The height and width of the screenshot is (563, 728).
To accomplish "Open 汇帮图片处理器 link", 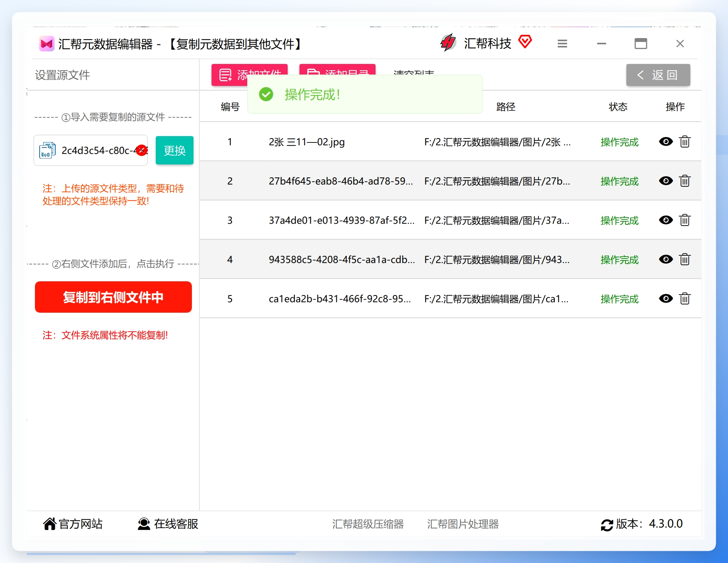I will pyautogui.click(x=463, y=524).
